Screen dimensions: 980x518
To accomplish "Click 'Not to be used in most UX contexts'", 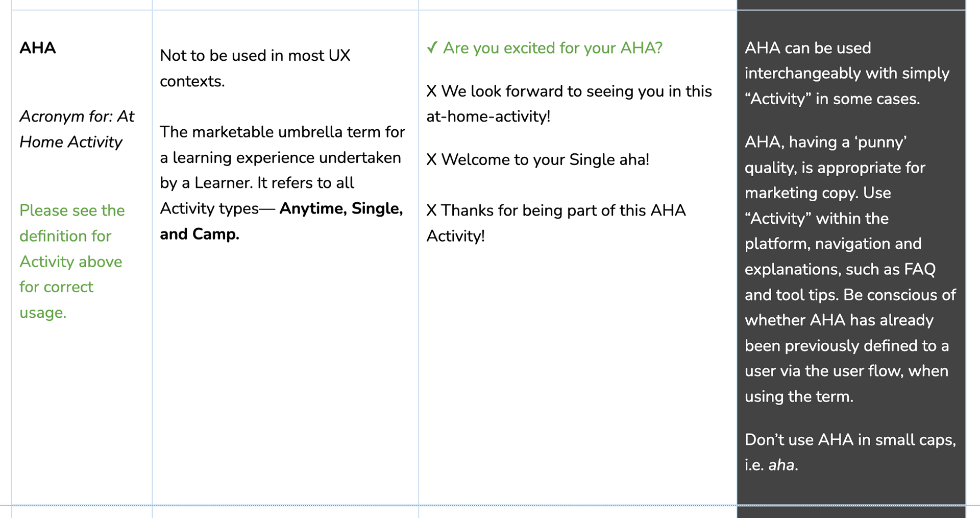I will coord(255,68).
